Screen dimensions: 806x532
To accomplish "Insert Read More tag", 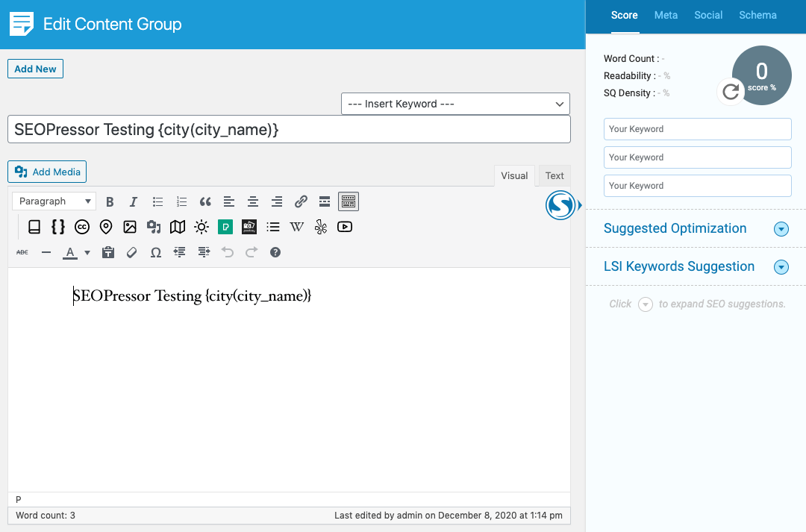I will point(325,201).
